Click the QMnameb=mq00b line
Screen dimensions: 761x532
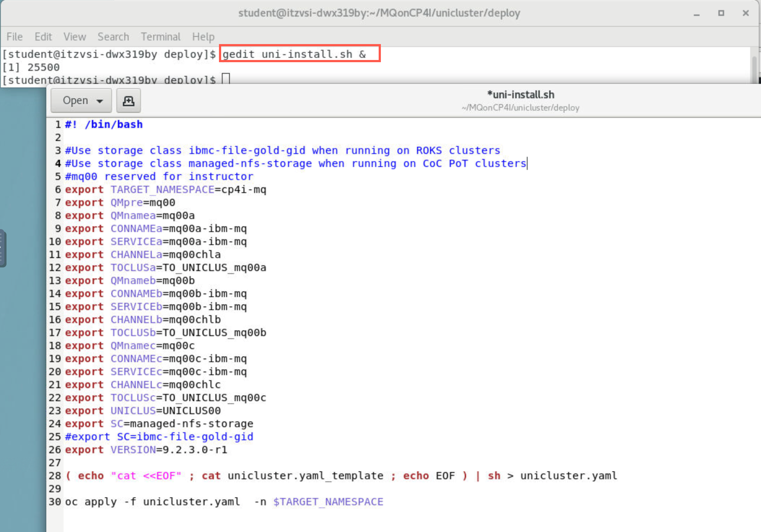click(130, 280)
